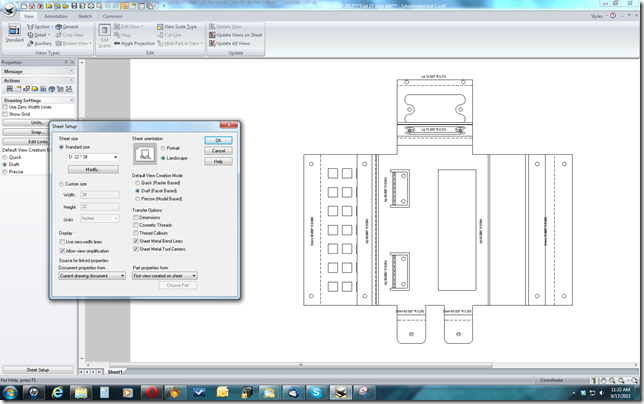644x404 pixels.
Task: Uncheck Sheet Metal Bend Lines option
Action: coord(136,241)
